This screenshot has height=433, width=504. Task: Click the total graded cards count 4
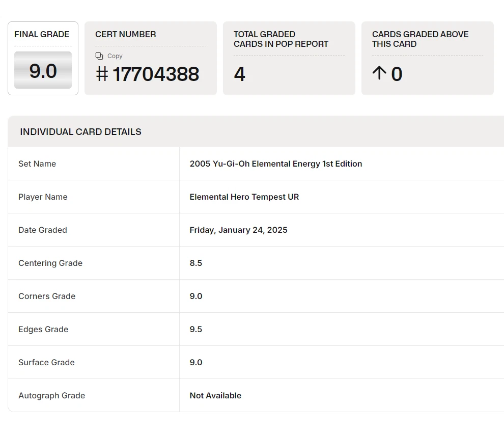tap(239, 74)
